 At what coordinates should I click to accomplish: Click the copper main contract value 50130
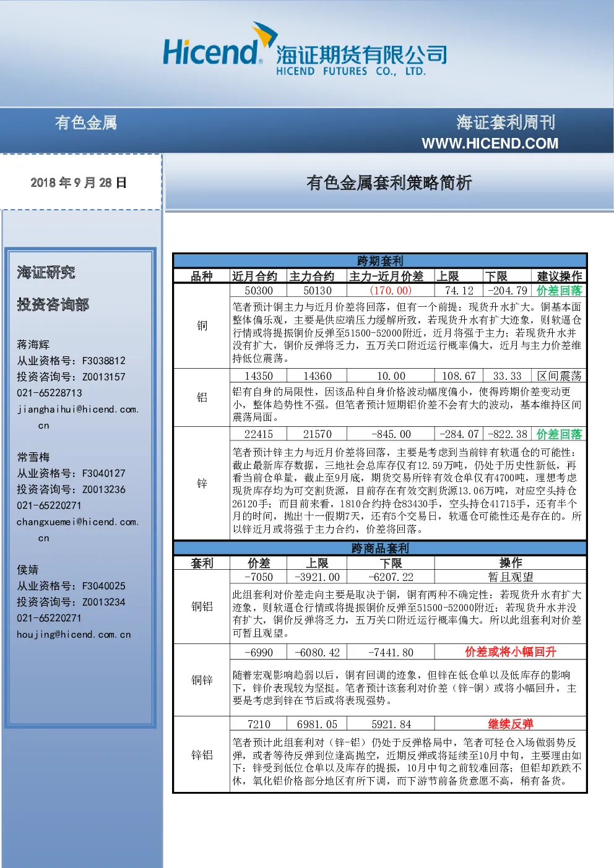tap(318, 291)
